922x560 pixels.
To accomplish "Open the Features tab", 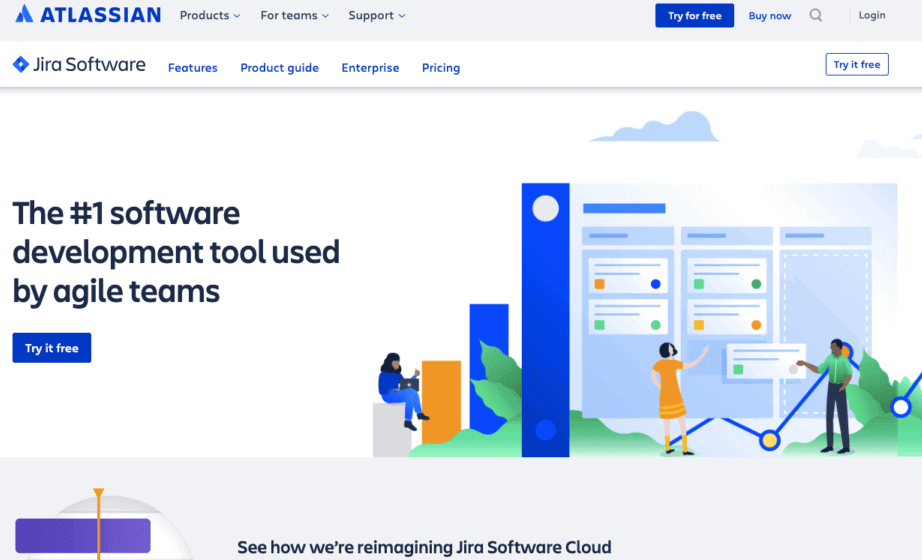I will [193, 68].
